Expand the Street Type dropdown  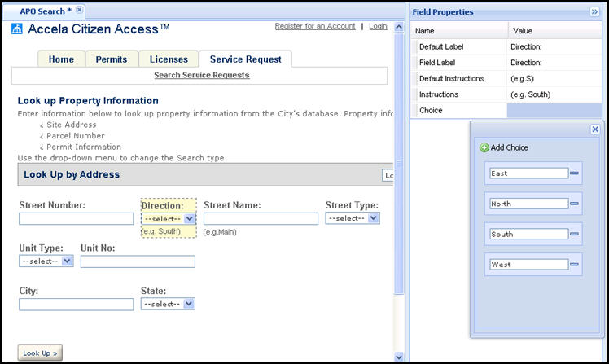click(352, 218)
